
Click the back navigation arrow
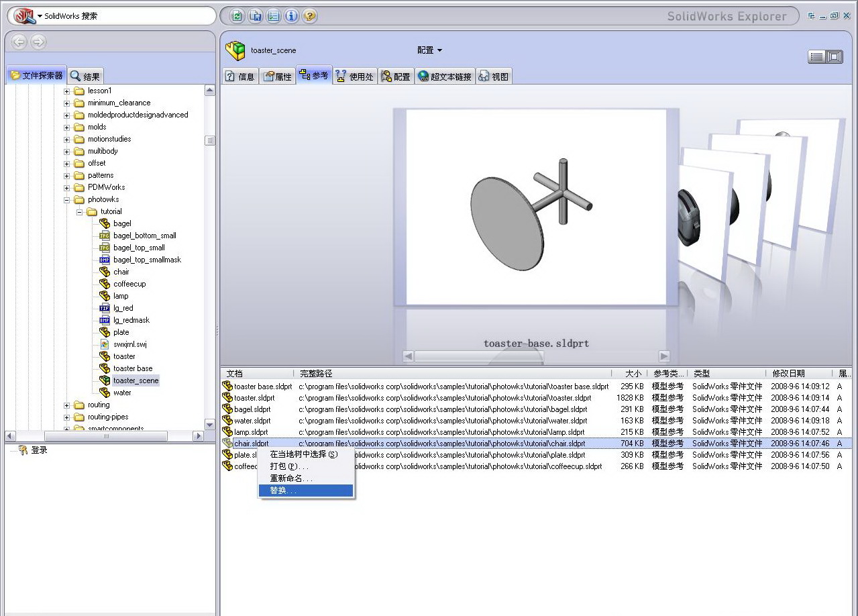(19, 42)
